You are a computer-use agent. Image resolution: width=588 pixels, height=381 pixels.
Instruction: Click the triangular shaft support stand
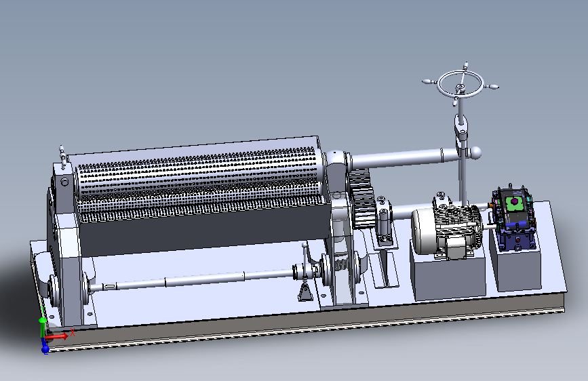[x=305, y=292]
